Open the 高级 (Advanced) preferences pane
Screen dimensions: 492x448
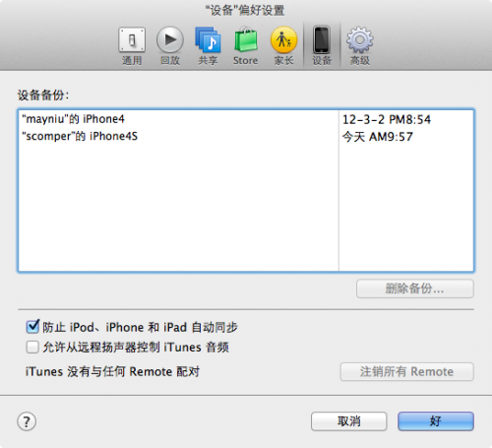(360, 46)
